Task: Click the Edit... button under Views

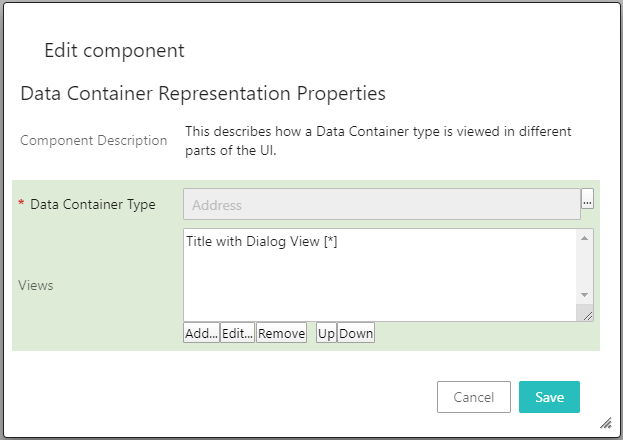Action: point(237,333)
